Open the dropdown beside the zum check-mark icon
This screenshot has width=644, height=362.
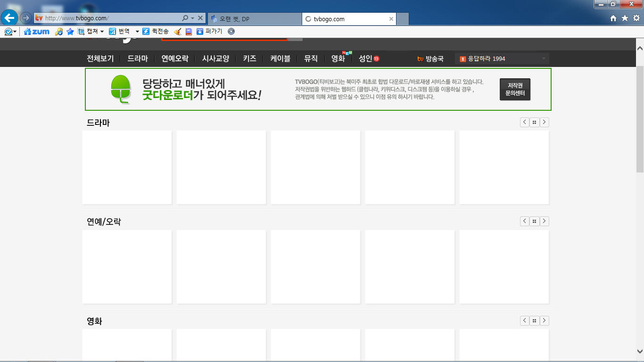[15, 32]
